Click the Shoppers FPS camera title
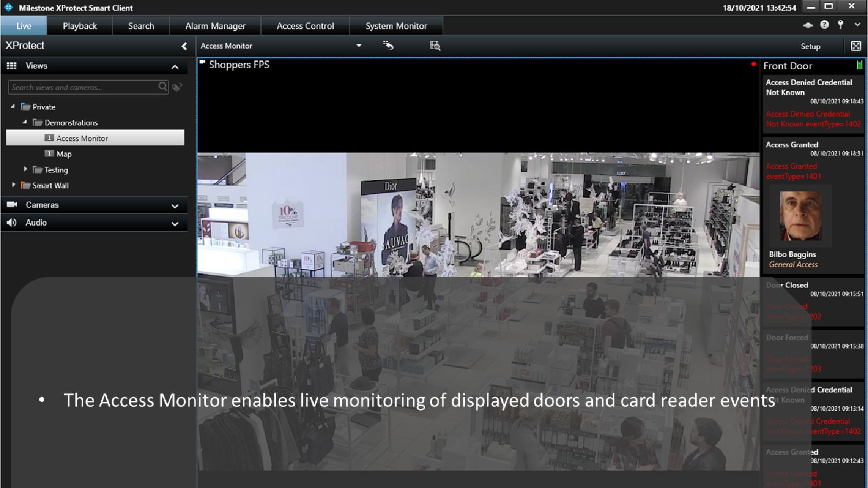The image size is (868, 488). click(x=239, y=65)
